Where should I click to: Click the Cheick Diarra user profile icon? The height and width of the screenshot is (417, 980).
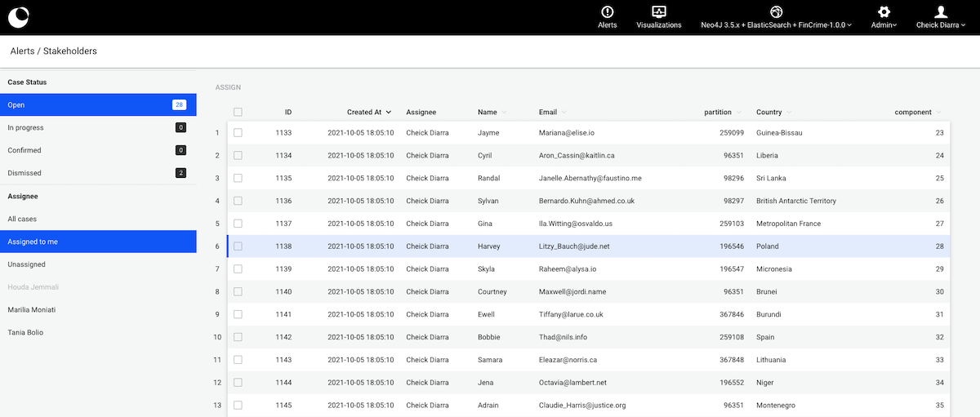coord(941,11)
